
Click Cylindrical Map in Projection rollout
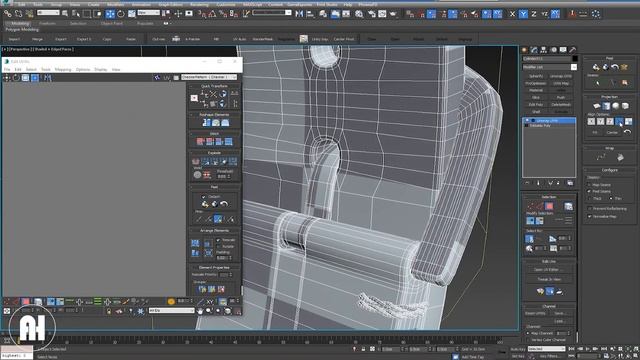tap(606, 106)
